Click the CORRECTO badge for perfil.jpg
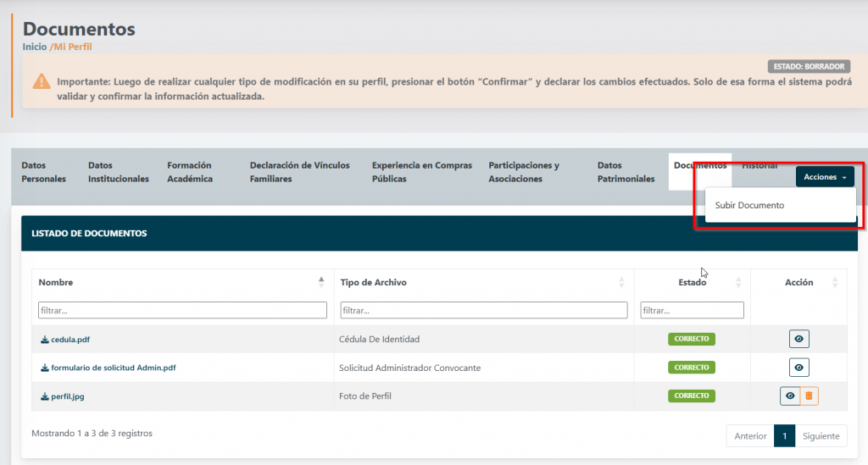 [692, 396]
